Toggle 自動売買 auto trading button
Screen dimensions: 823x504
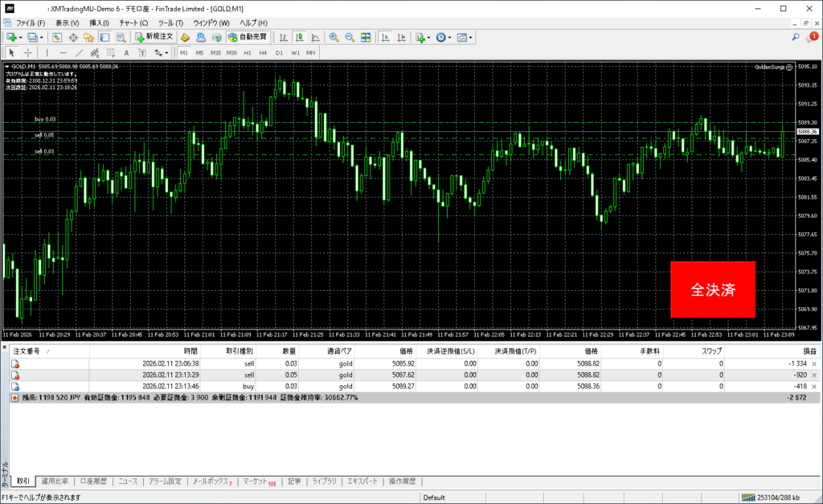tap(248, 38)
